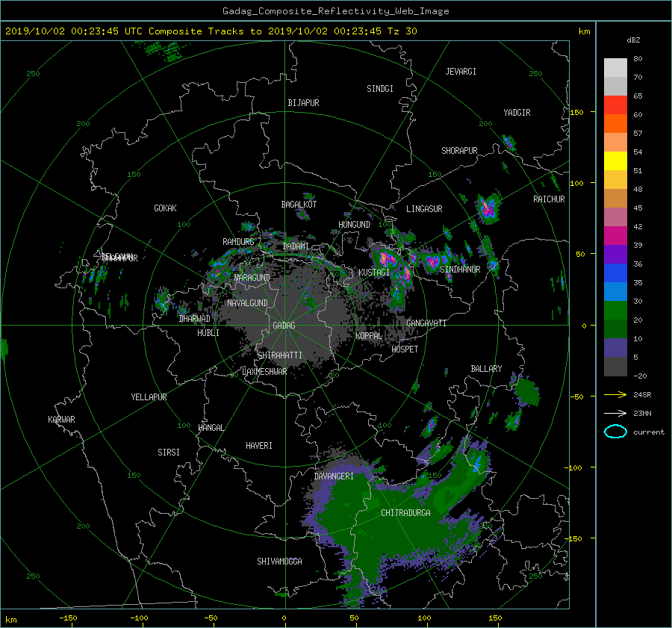Click the SINDGI label on map
Image resolution: width=672 pixels, height=628 pixels.
[380, 89]
